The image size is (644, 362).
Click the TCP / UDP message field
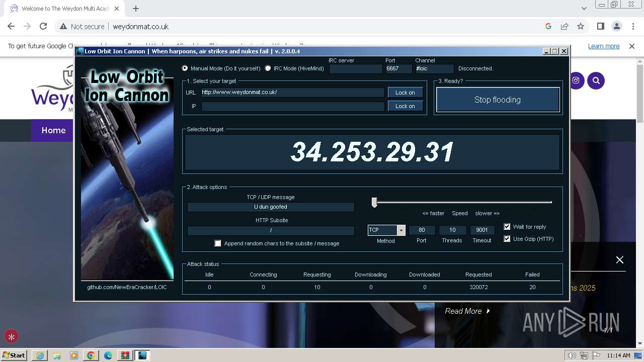pyautogui.click(x=271, y=207)
